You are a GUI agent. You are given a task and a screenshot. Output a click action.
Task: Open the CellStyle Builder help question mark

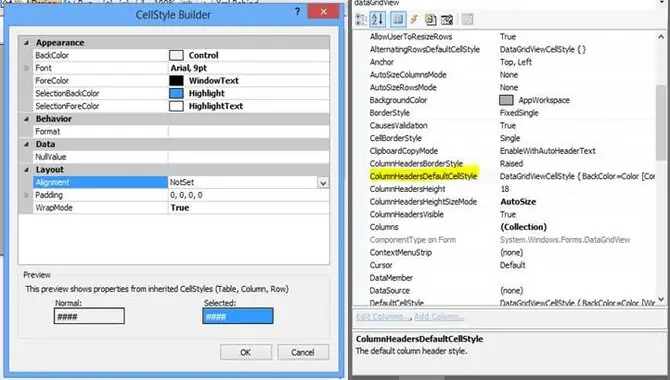coord(297,12)
